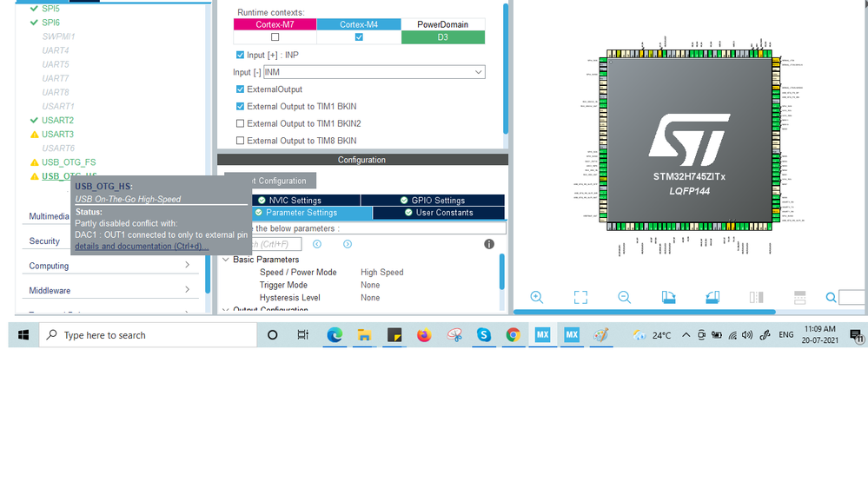Open Cortana circle icon
The width and height of the screenshot is (868, 488).
(272, 334)
